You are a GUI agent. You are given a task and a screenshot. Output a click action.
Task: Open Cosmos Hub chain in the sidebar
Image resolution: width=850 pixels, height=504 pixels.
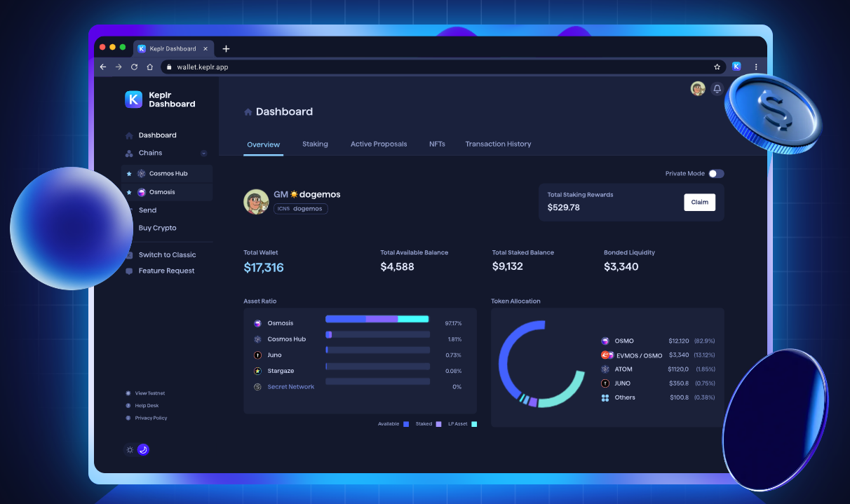pyautogui.click(x=167, y=174)
